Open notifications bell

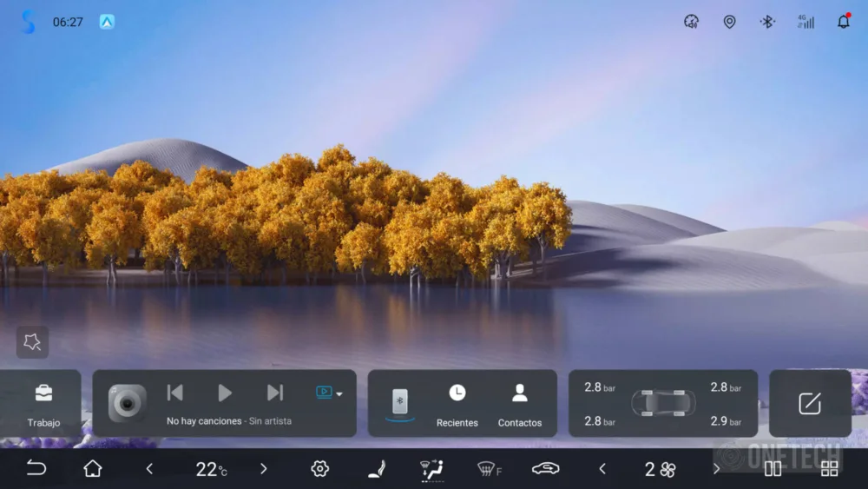pyautogui.click(x=843, y=22)
